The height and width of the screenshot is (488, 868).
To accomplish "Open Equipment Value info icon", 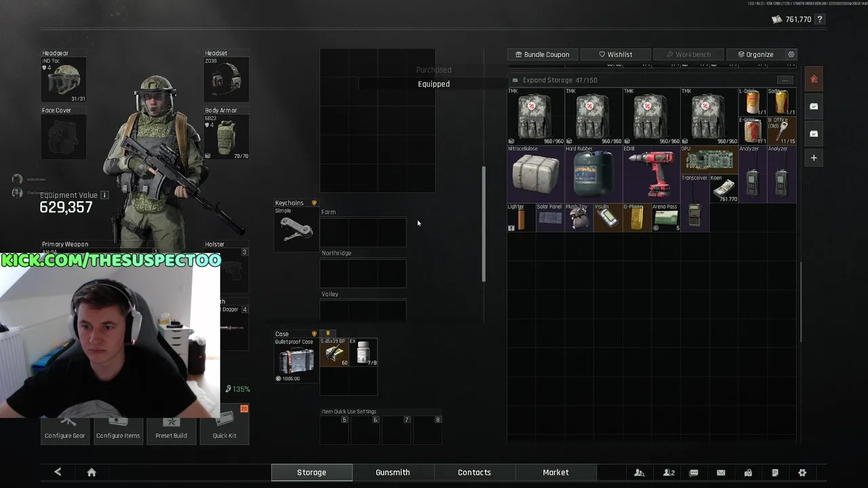I will [104, 195].
